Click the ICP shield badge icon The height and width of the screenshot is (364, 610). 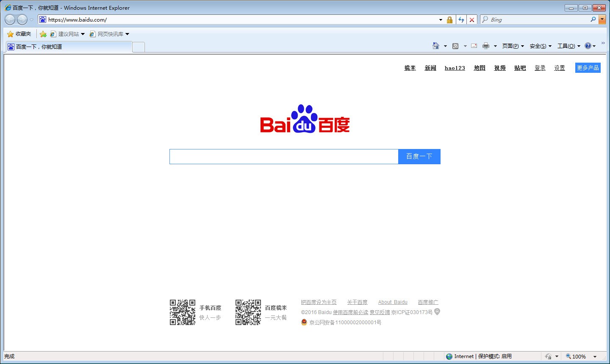coord(437,312)
